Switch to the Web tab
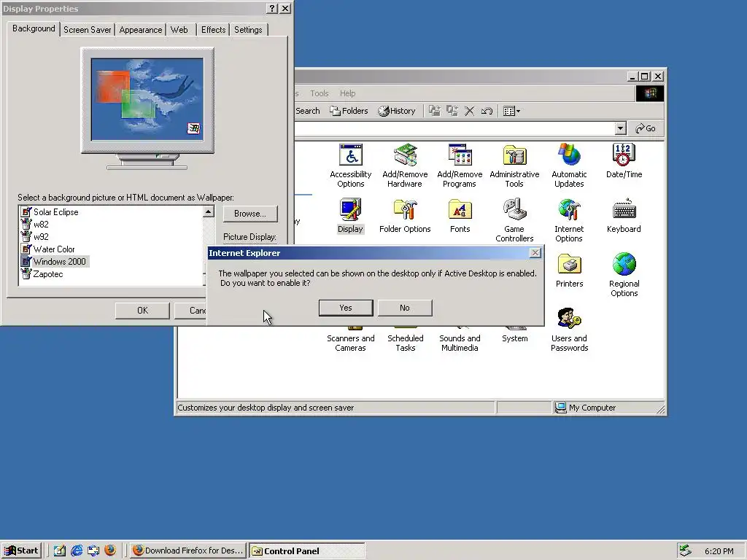 tap(179, 29)
